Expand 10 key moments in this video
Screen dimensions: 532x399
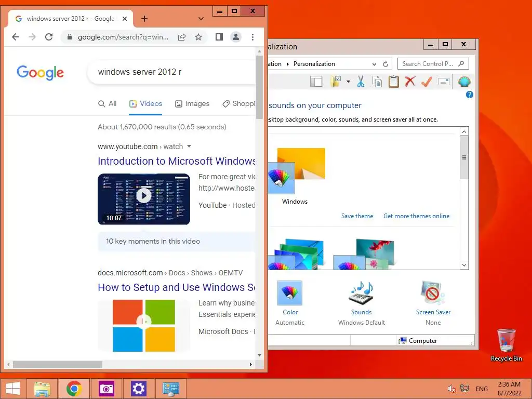click(x=177, y=241)
